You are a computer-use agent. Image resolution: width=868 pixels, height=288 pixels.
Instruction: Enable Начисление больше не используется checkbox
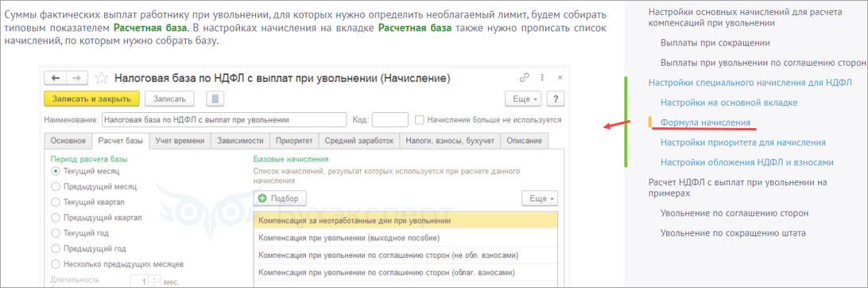point(419,119)
